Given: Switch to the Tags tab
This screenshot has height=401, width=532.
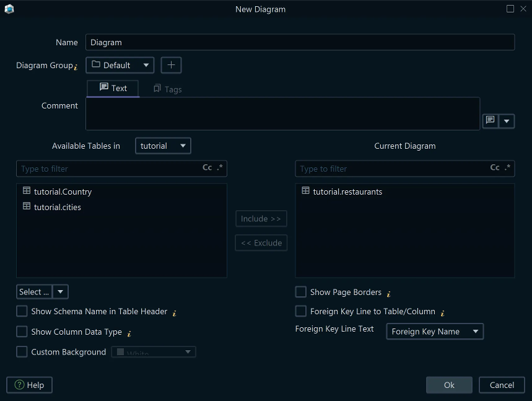Looking at the screenshot, I should (x=167, y=88).
